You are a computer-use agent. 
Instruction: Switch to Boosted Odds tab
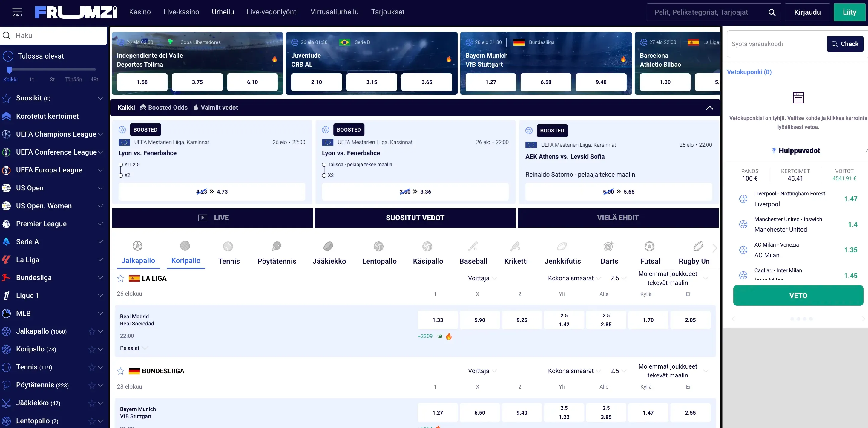click(x=164, y=108)
